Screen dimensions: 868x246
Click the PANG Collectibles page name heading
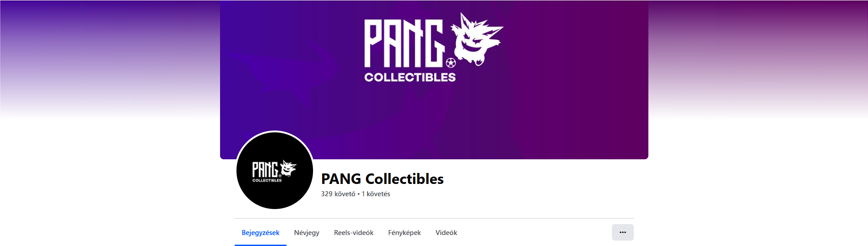[382, 179]
